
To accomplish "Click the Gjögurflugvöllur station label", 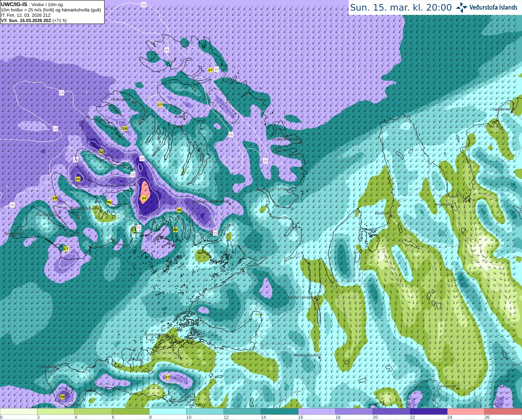I will (286, 139).
